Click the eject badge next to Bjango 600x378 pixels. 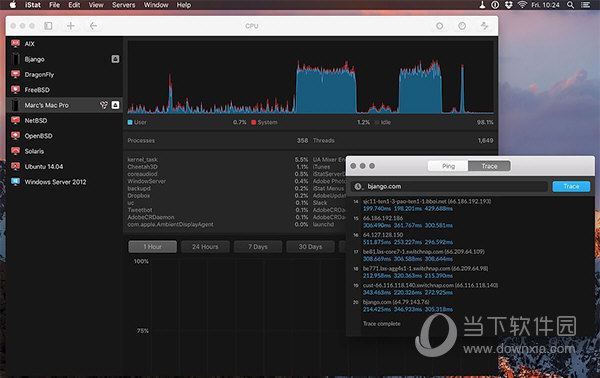(115, 59)
